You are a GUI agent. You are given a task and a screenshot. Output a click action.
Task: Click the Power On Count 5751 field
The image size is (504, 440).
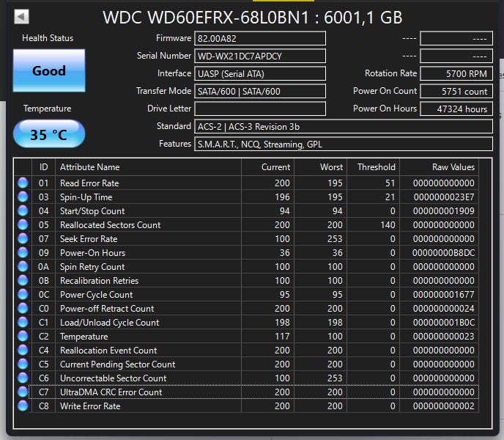tap(456, 92)
